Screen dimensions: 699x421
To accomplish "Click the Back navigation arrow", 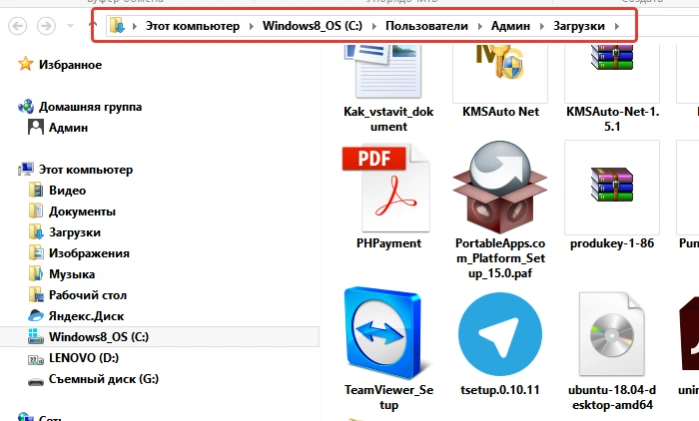I will coord(17,26).
